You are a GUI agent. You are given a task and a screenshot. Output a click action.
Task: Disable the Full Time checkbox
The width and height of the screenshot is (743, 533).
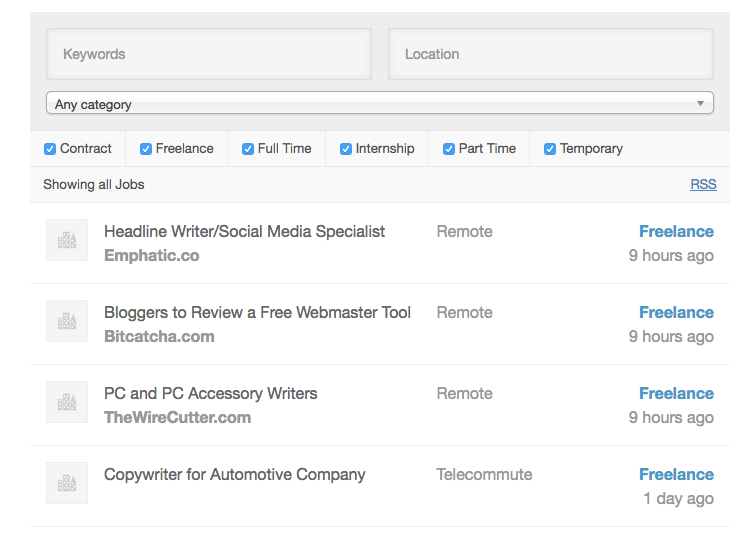[x=248, y=149]
